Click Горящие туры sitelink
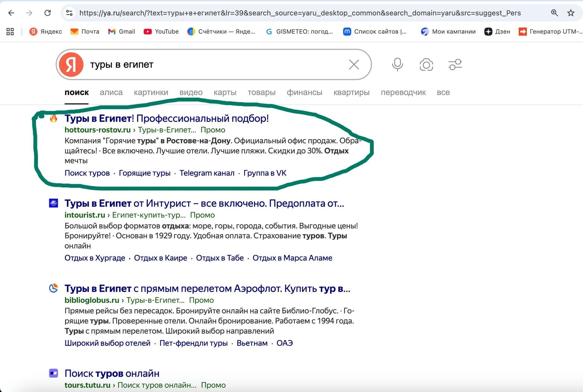This screenshot has height=392, width=583. (x=145, y=173)
